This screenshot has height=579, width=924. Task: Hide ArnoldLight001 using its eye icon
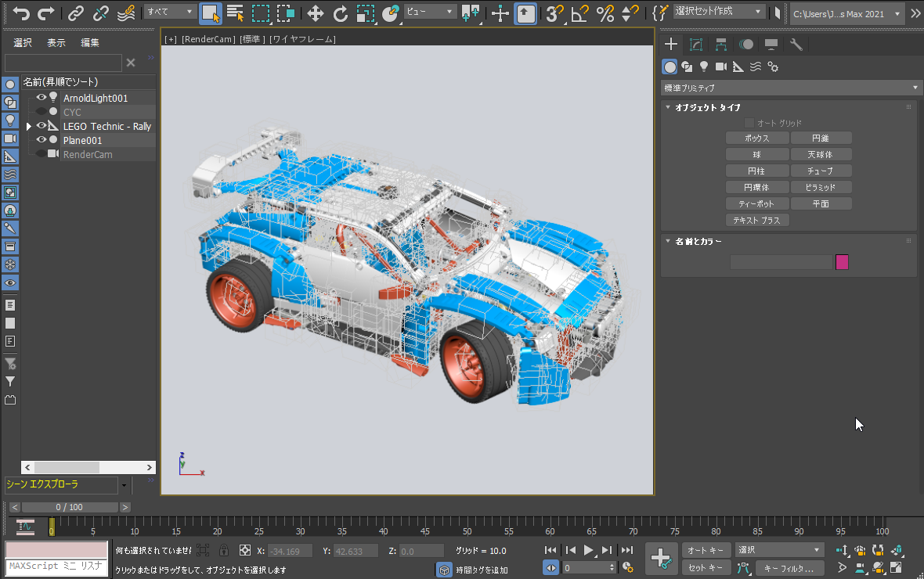pos(42,98)
